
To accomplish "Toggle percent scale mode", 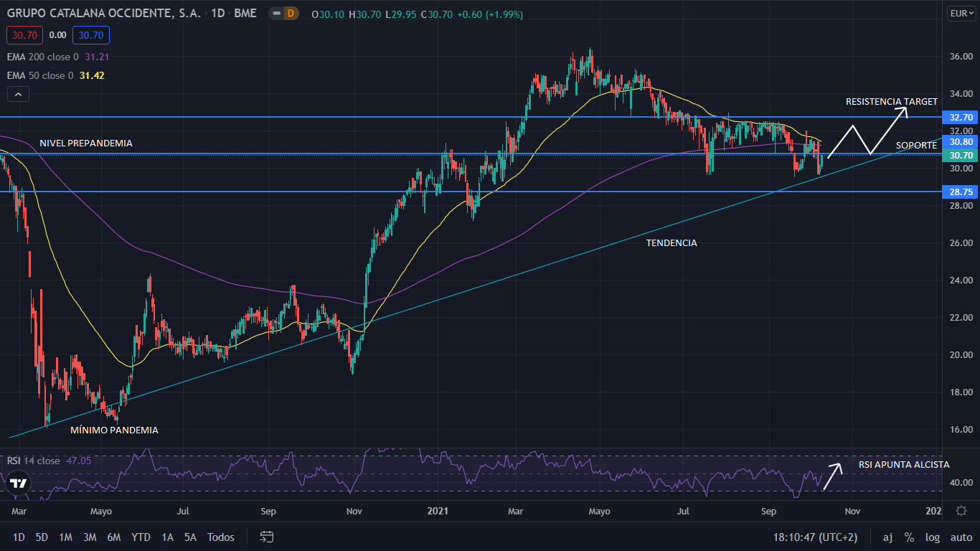I will point(909,537).
